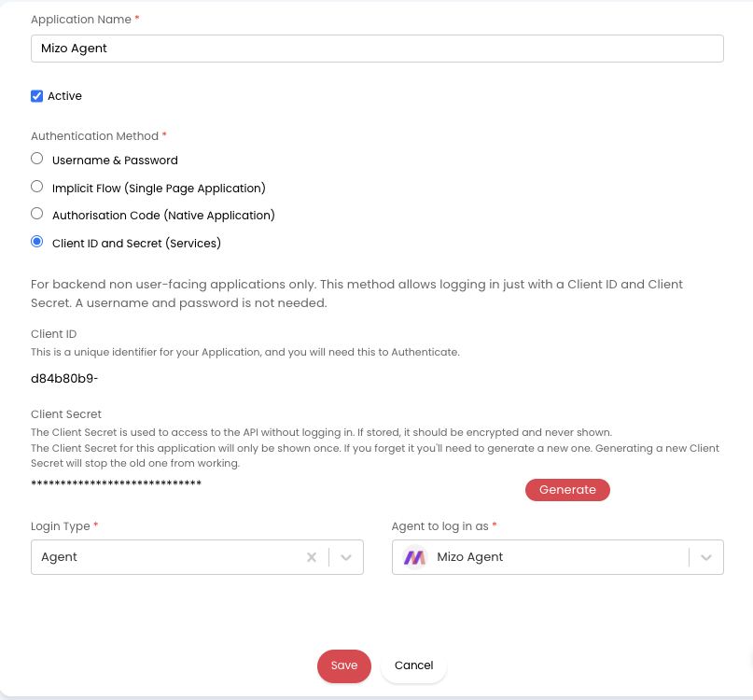Select Client ID and Secret (Services)

point(37,242)
